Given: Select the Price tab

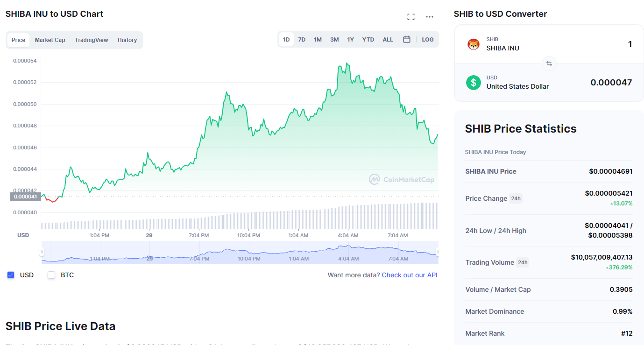Looking at the screenshot, I should point(18,40).
